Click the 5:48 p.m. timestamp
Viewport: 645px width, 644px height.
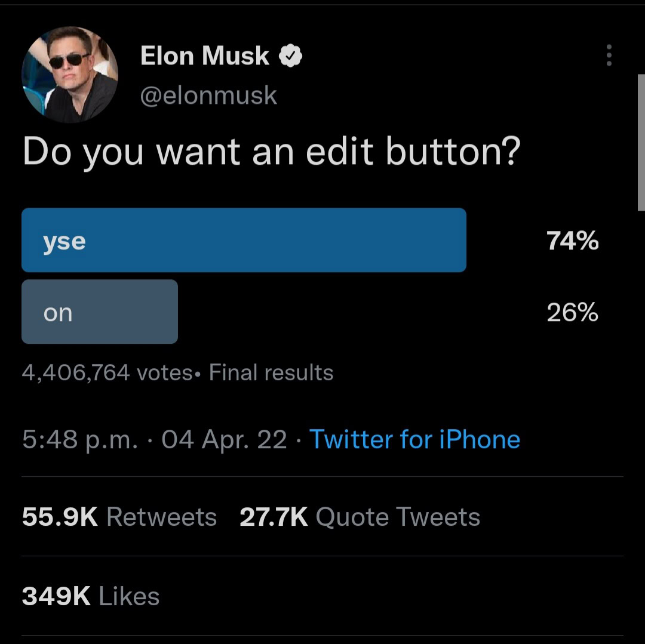(x=80, y=440)
